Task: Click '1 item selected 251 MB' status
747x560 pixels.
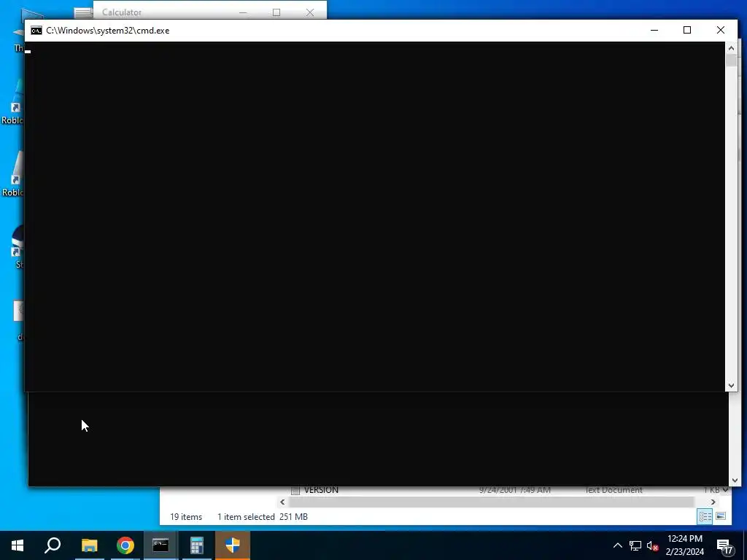Action: point(263,517)
